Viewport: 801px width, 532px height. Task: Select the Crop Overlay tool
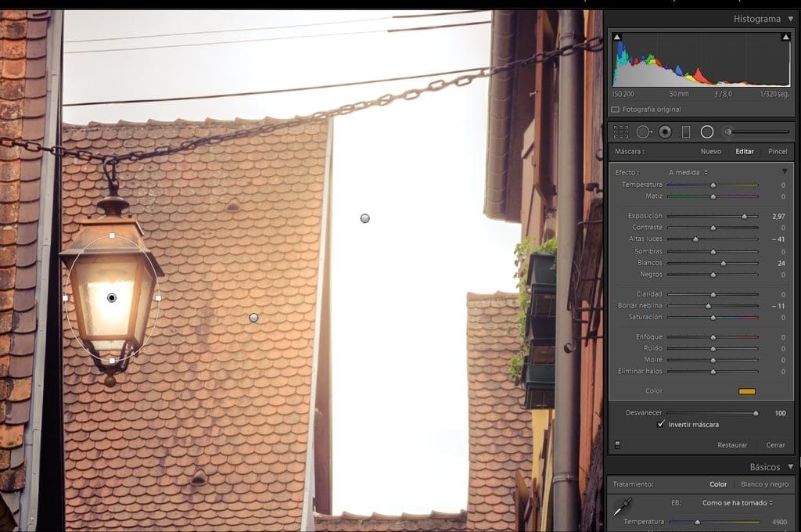pyautogui.click(x=620, y=132)
